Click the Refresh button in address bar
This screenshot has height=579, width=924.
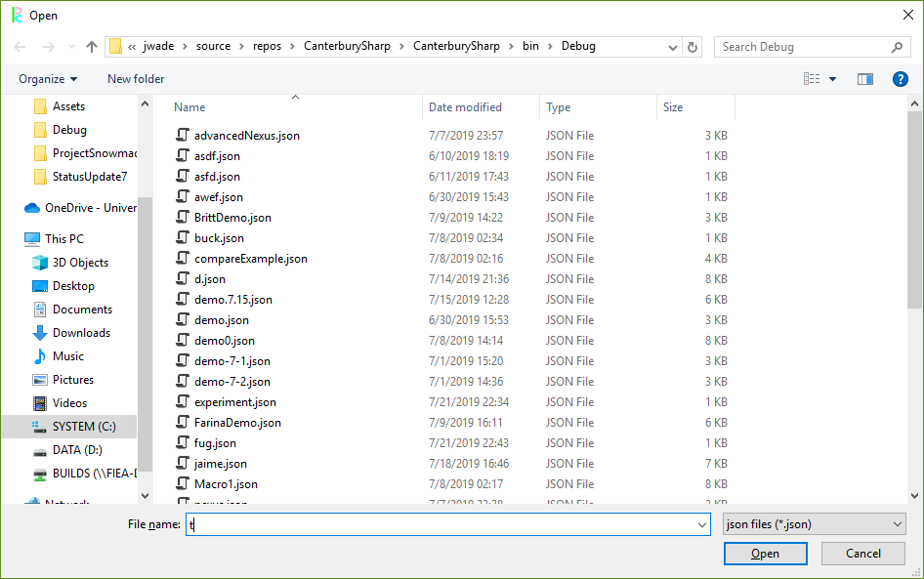click(693, 47)
